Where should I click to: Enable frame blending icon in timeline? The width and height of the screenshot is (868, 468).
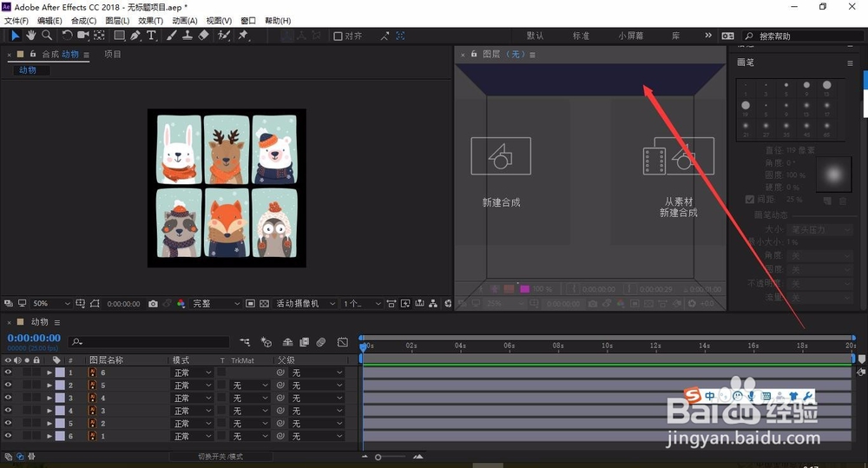(304, 342)
